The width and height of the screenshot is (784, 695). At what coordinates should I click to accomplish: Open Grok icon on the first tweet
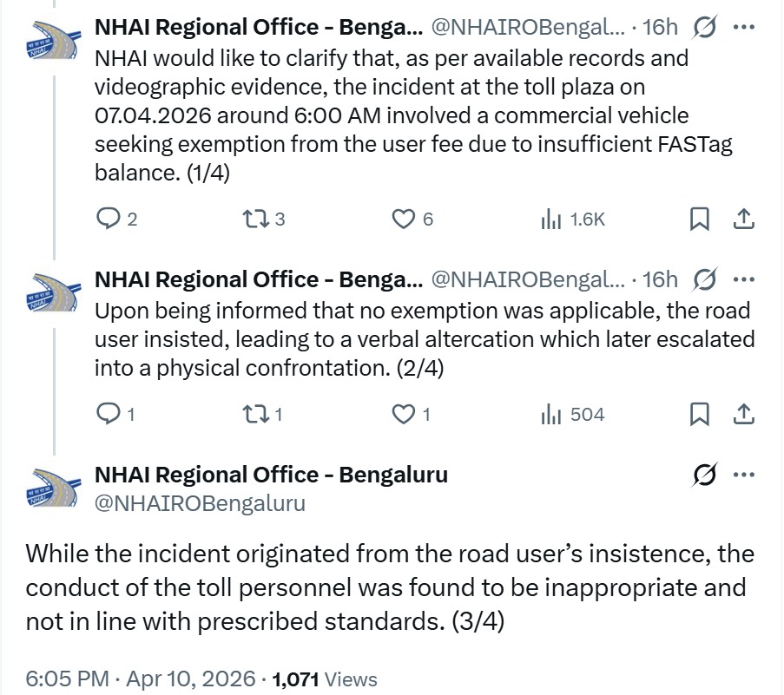click(704, 28)
